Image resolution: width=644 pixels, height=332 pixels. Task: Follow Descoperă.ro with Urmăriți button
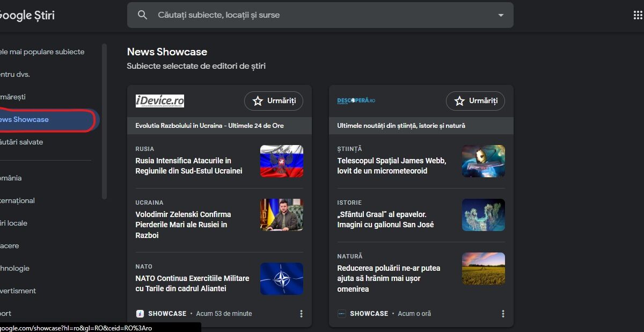pos(475,101)
